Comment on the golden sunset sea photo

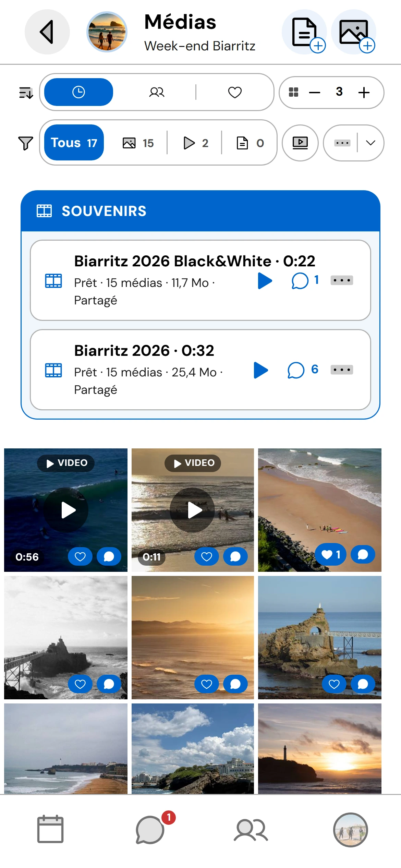235,684
